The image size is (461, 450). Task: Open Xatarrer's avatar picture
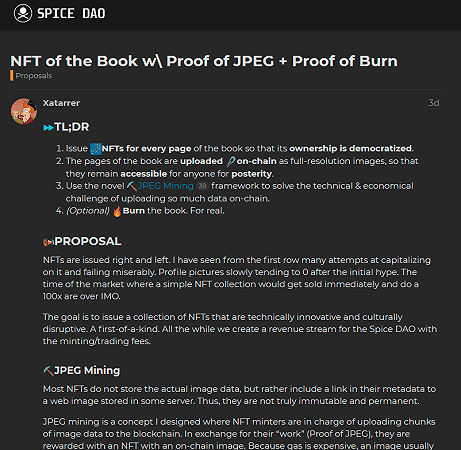(x=24, y=111)
